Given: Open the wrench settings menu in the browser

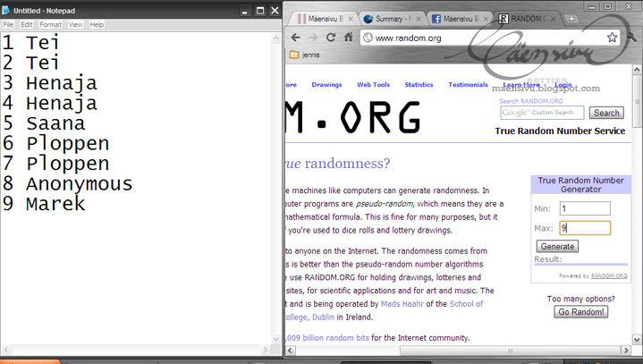Looking at the screenshot, I should [632, 38].
